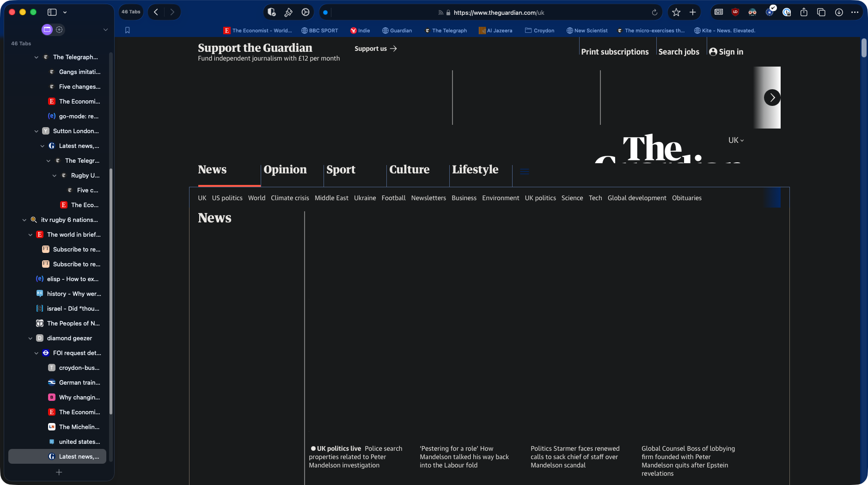Collapse the diamond geezer tab tree
868x485 pixels.
[31, 338]
